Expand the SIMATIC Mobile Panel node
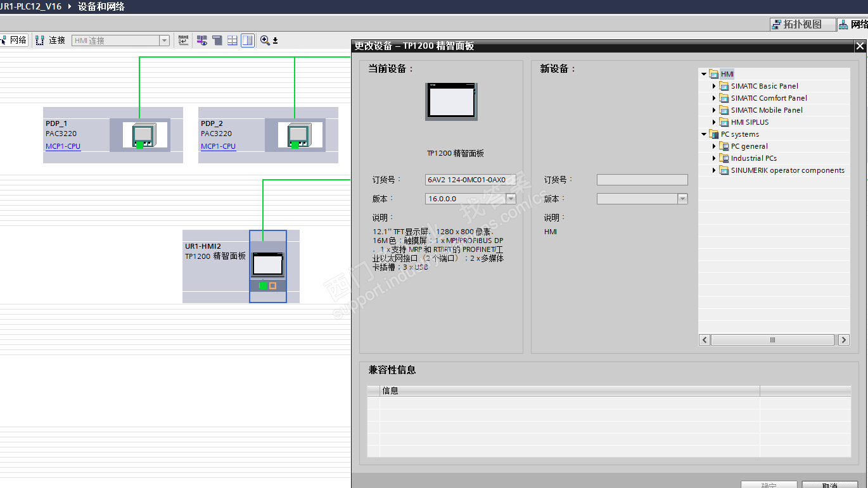This screenshot has width=868, height=488. [714, 110]
